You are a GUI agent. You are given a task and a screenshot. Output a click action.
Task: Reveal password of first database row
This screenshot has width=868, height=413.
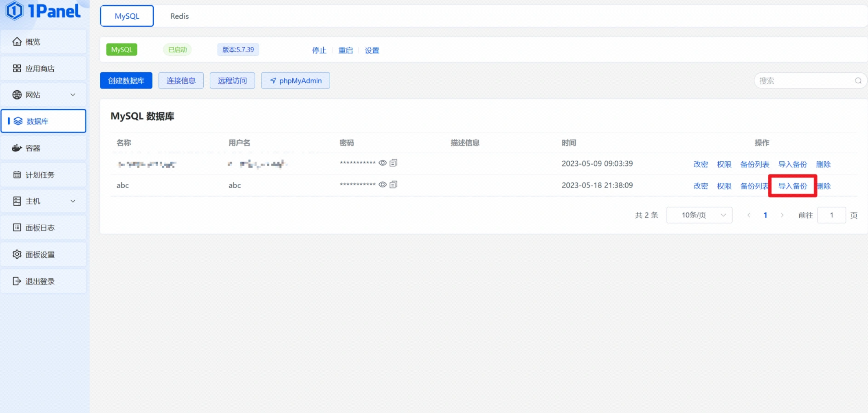click(383, 163)
